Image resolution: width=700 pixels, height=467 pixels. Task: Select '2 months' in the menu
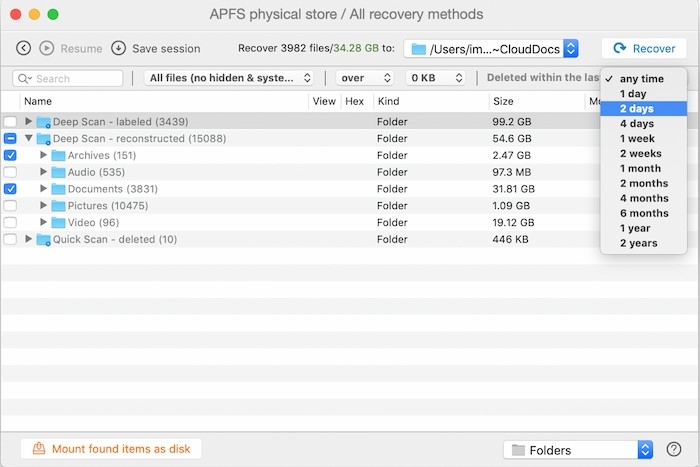tap(643, 183)
